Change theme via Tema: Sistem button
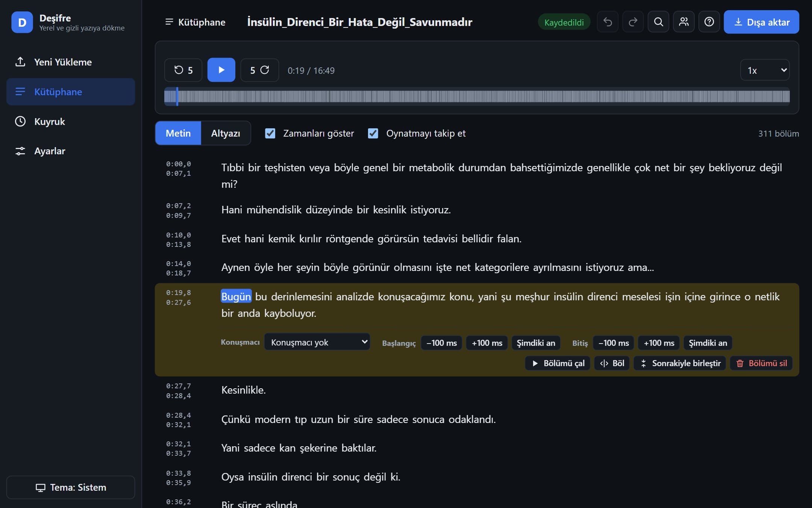Image resolution: width=812 pixels, height=508 pixels. [71, 487]
